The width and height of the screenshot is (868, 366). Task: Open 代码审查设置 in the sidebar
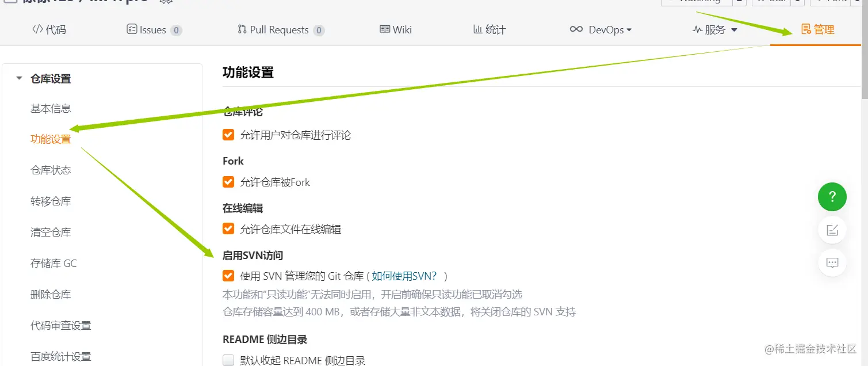pos(61,326)
